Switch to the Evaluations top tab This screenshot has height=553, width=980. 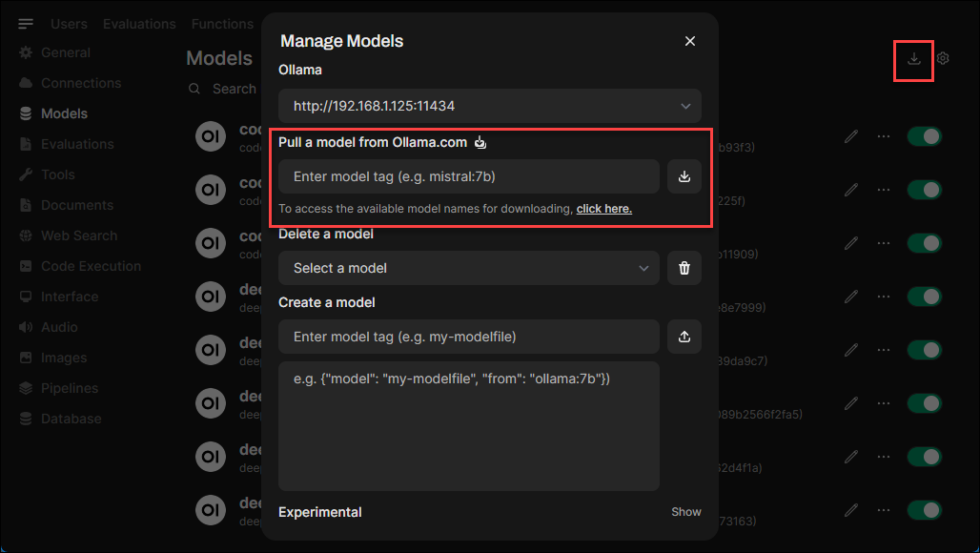pyautogui.click(x=139, y=24)
